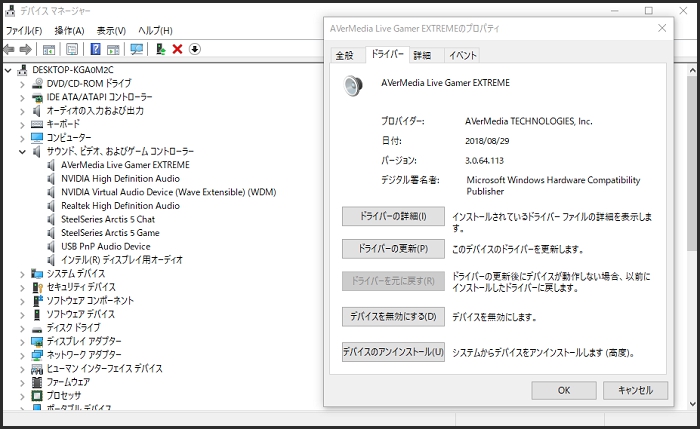Click the blue Help question mark icon
The image size is (700, 429).
[x=96, y=49]
